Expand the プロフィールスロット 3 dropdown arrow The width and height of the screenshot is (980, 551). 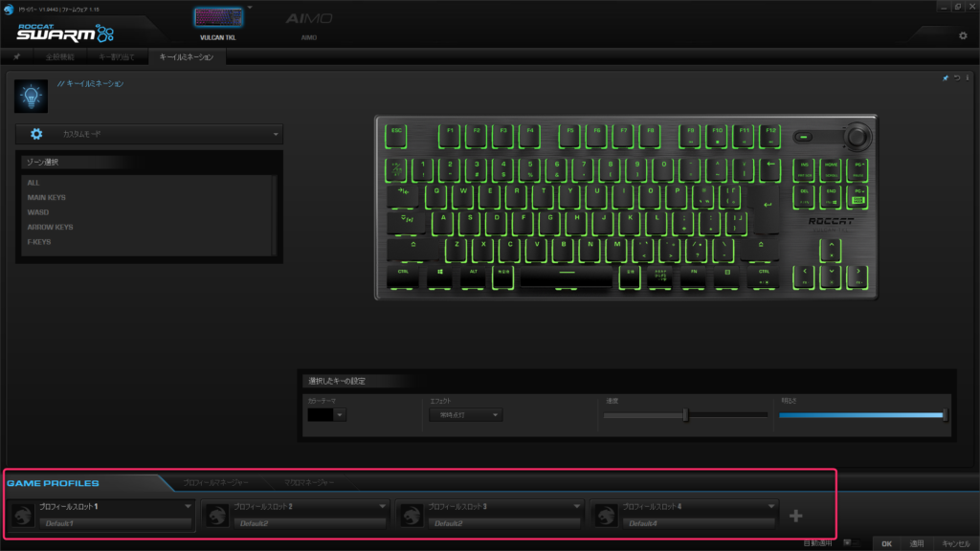pyautogui.click(x=576, y=507)
